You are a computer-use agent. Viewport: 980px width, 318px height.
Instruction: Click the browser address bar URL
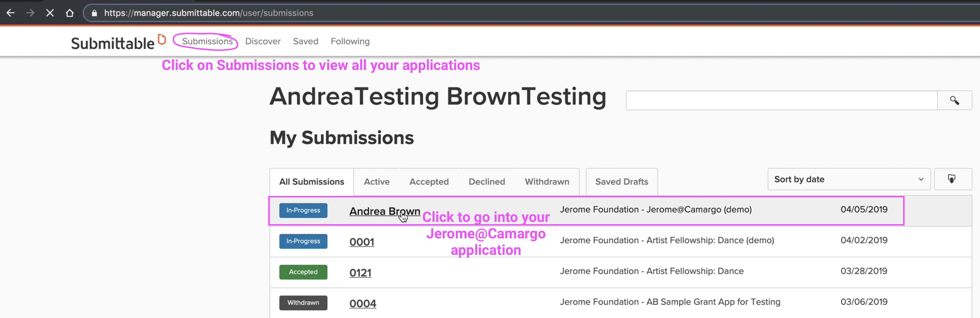pyautogui.click(x=209, y=13)
